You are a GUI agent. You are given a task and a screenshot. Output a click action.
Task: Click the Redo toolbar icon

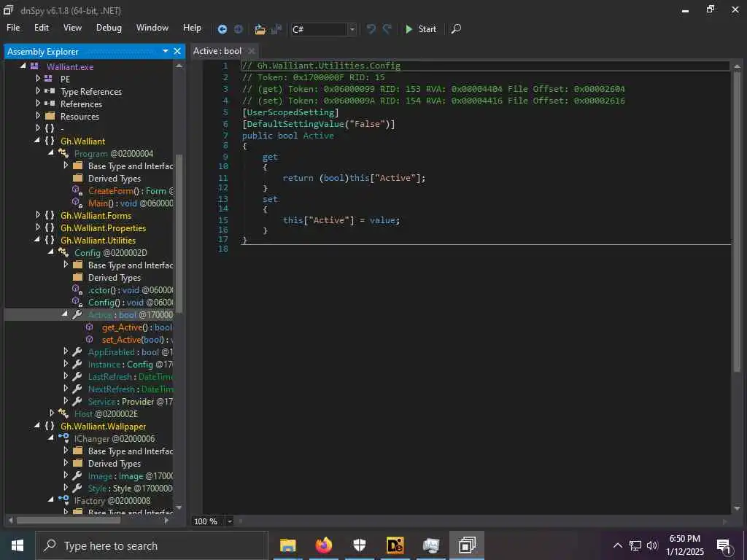[387, 29]
